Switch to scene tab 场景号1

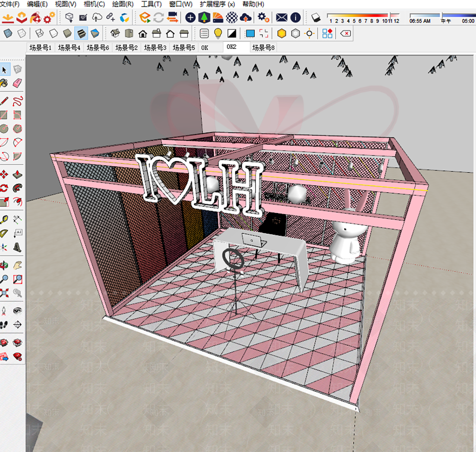tap(40, 48)
